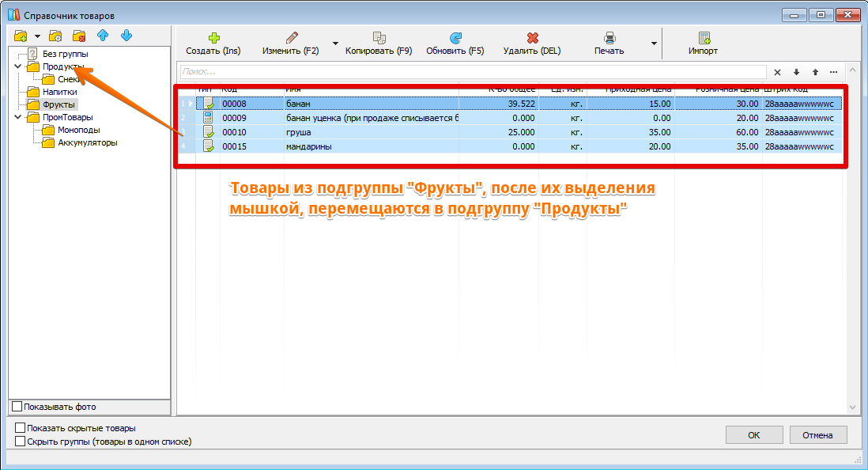Click the Моноподы folder icon

[48, 130]
